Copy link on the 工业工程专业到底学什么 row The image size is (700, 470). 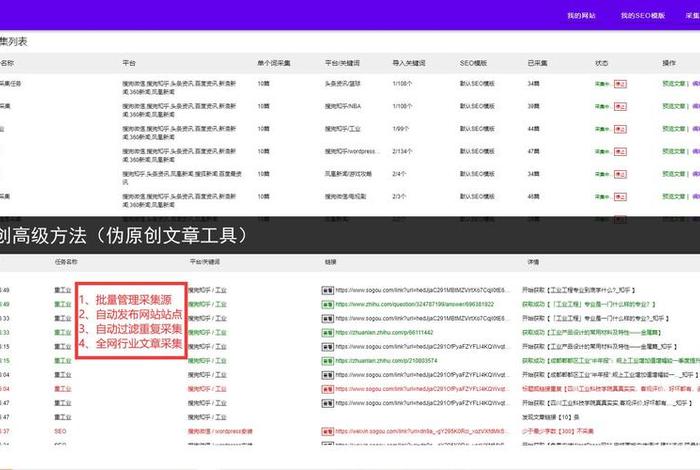[x=327, y=291]
